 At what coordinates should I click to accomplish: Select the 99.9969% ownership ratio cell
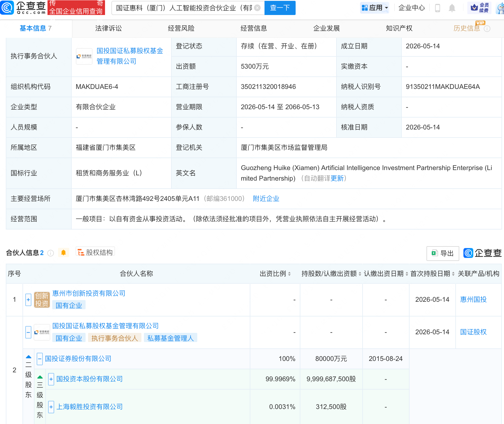280,379
